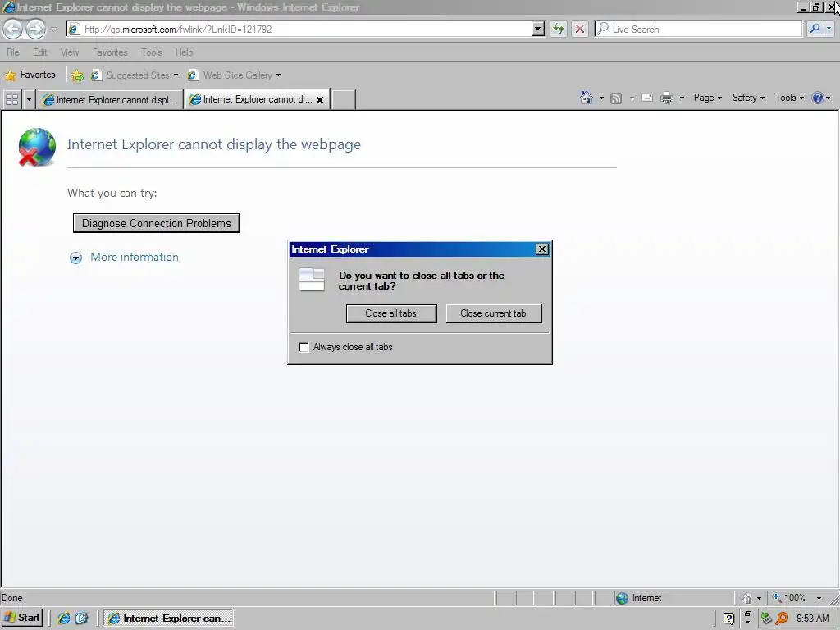Screen dimensions: 840x630
Task: Click the Forward navigation arrow
Action: click(x=35, y=29)
